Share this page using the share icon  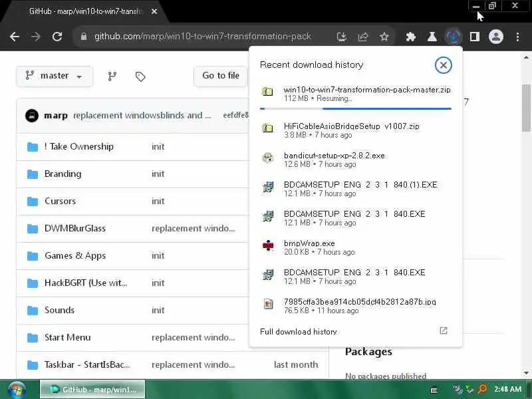click(x=362, y=37)
